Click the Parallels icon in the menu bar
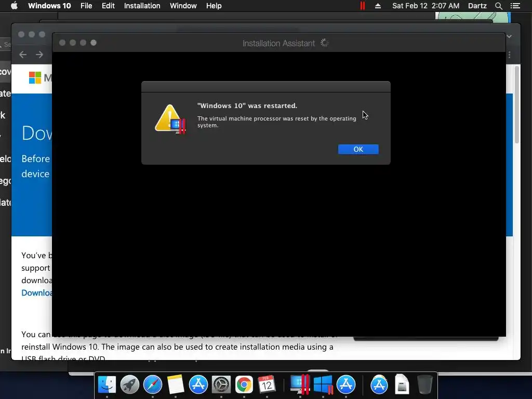Viewport: 532px width, 399px height. (x=362, y=6)
